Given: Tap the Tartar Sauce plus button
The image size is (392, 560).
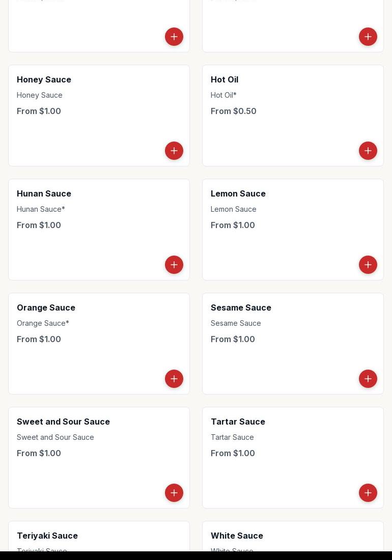Looking at the screenshot, I should 368,493.
